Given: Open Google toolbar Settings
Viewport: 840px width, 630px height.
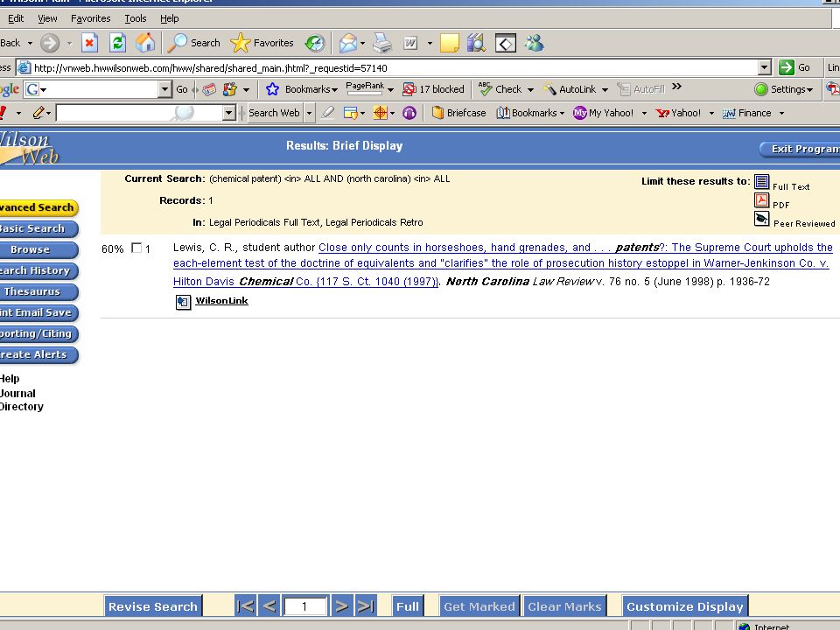Looking at the screenshot, I should tap(784, 89).
